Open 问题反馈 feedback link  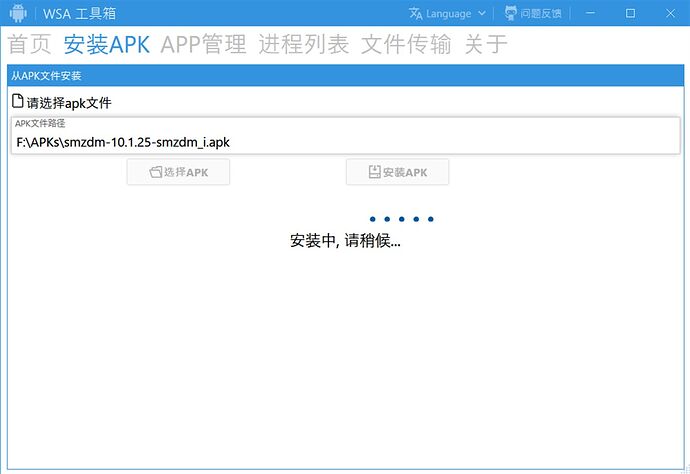541,14
